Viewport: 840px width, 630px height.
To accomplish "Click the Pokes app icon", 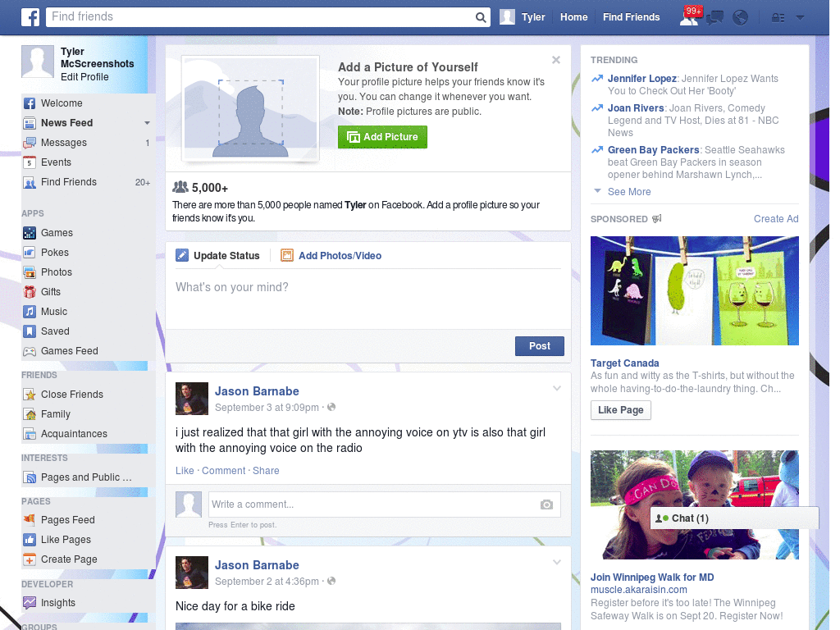I will (x=30, y=253).
